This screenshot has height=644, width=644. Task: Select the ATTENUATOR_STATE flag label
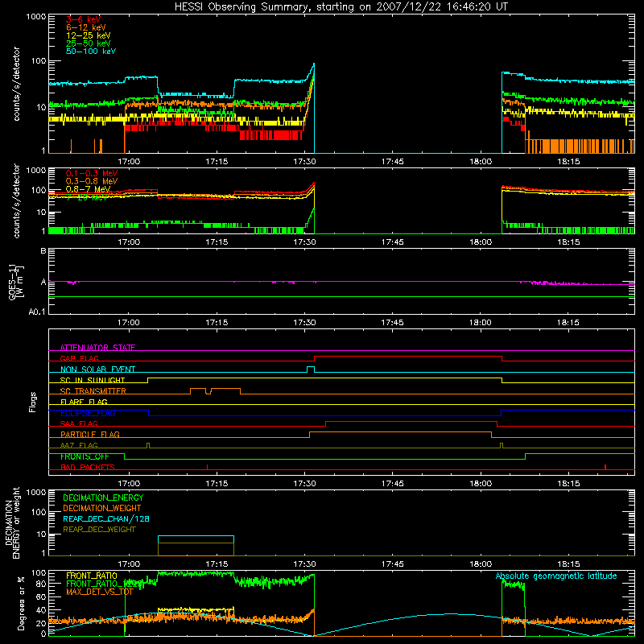pyautogui.click(x=97, y=348)
